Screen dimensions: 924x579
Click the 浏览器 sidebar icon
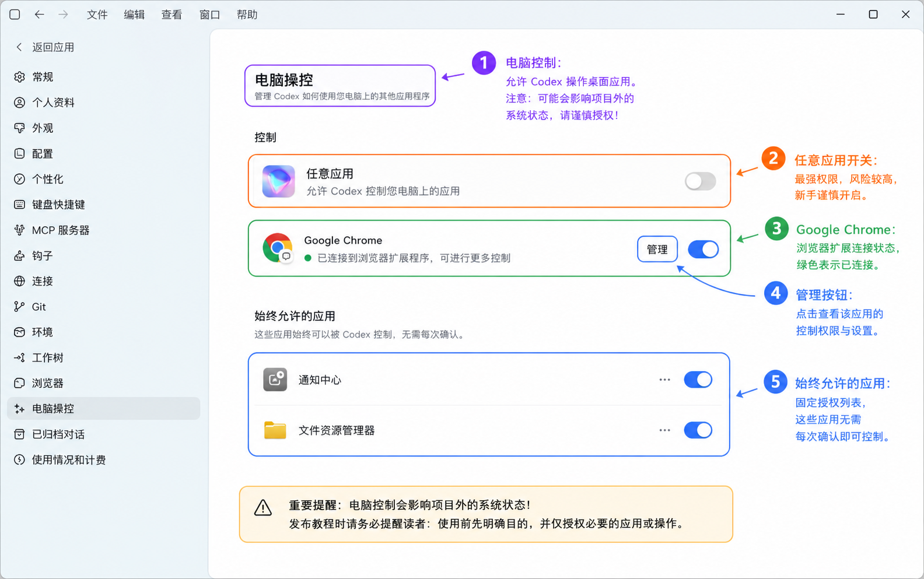[x=19, y=383]
